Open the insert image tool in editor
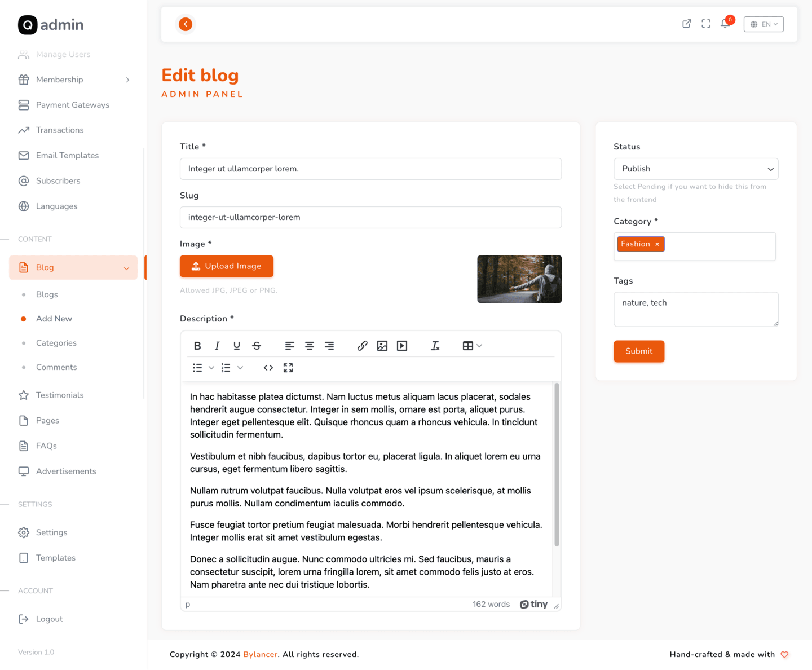 [382, 346]
